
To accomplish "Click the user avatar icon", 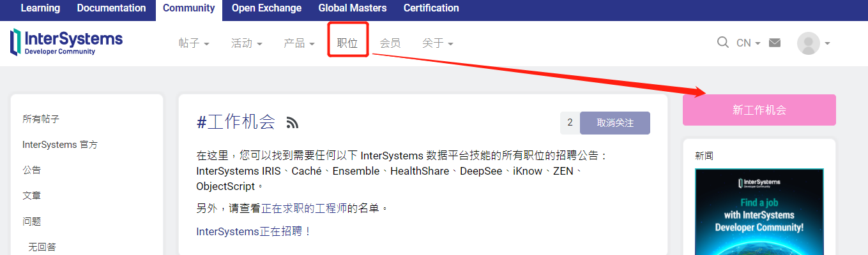I will (808, 43).
